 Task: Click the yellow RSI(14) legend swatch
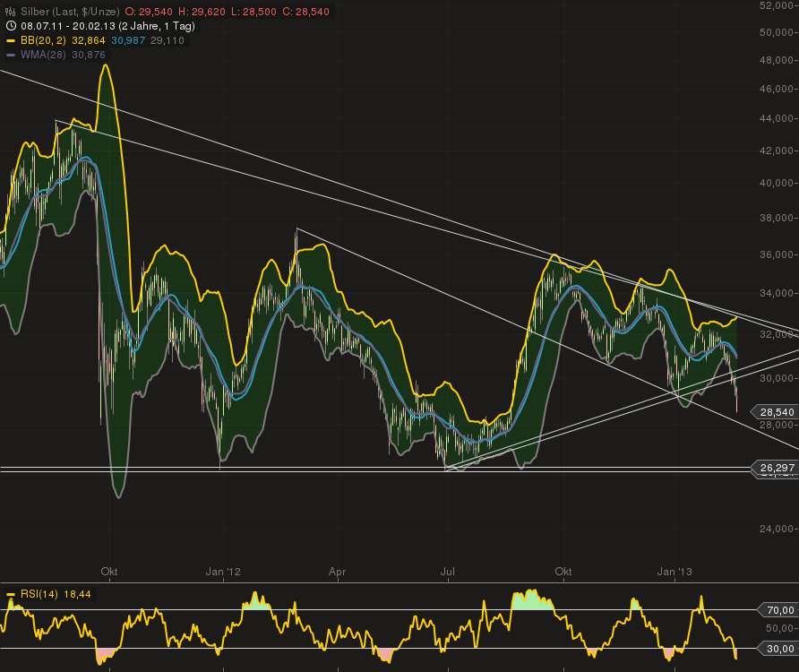[10, 594]
